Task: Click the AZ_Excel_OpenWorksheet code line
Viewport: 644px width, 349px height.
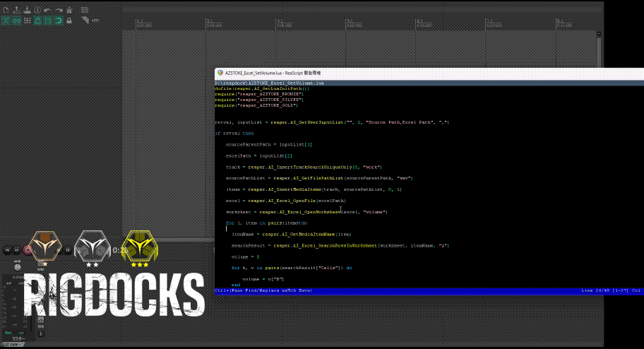Action: tap(306, 212)
